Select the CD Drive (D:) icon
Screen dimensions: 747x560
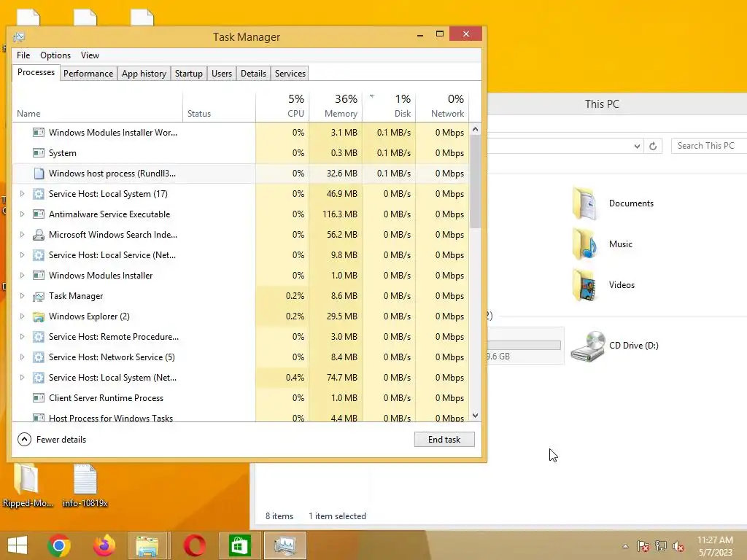click(x=589, y=346)
